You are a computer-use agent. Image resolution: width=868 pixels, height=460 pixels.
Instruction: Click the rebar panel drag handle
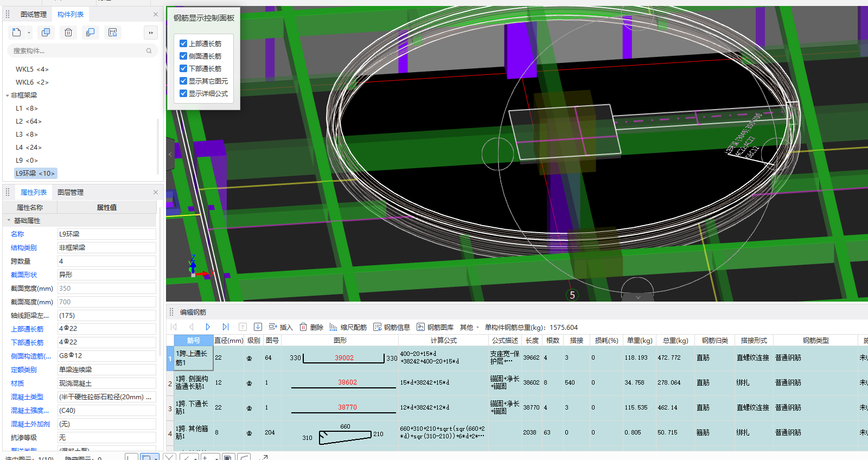[171, 312]
